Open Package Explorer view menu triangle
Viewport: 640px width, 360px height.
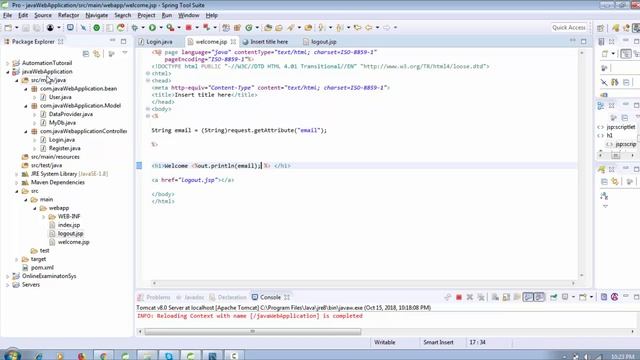tap(125, 53)
